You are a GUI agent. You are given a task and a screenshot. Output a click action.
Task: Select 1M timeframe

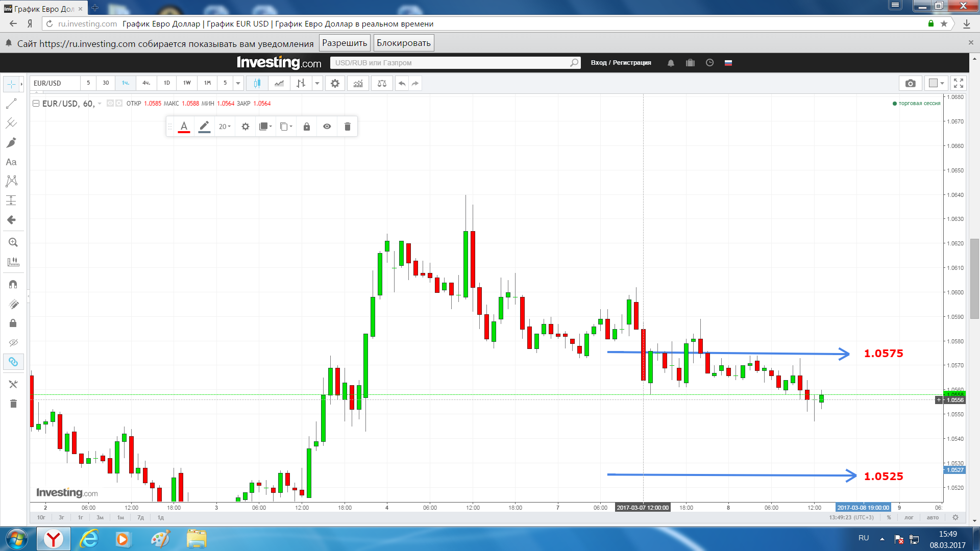pyautogui.click(x=208, y=83)
